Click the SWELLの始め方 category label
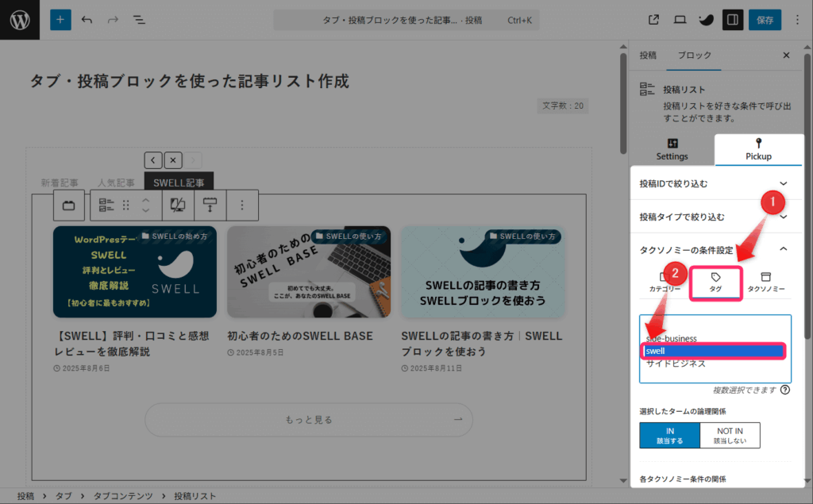Viewport: 813px width, 504px height. coord(175,237)
